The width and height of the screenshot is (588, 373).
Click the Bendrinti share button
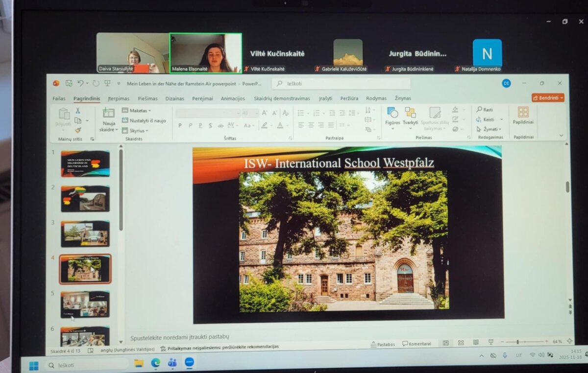click(x=548, y=98)
